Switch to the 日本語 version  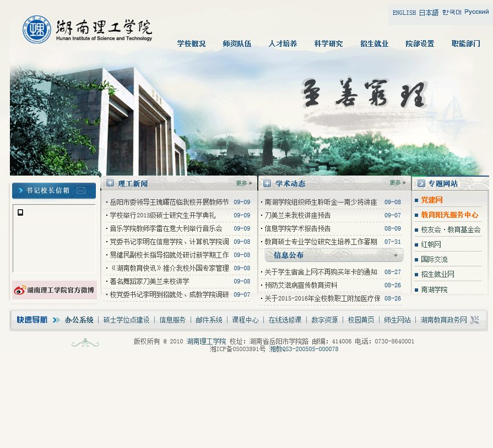(x=429, y=13)
